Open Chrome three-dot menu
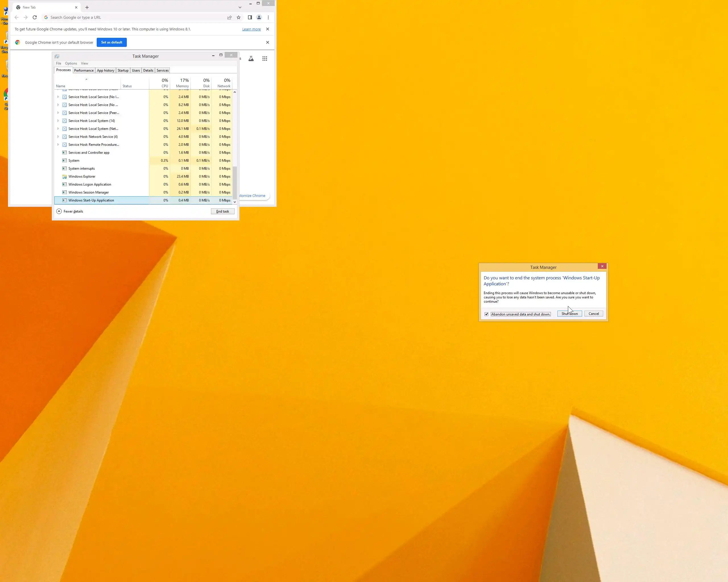The image size is (728, 582). tap(268, 17)
